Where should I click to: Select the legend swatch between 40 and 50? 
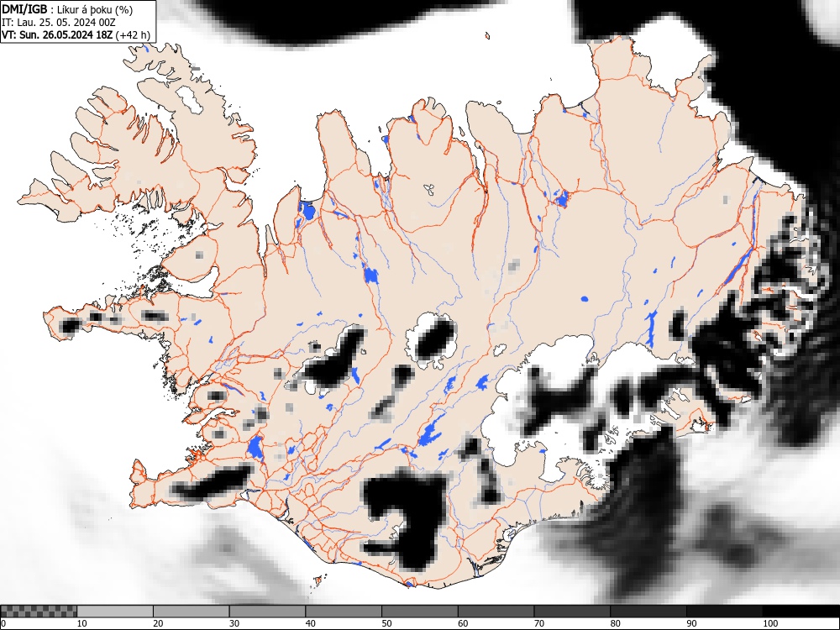click(x=344, y=612)
